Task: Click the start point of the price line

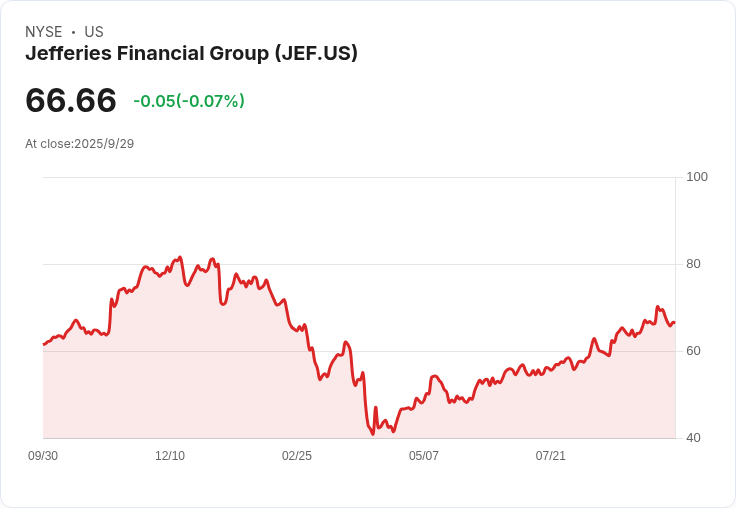Action: click(x=44, y=344)
